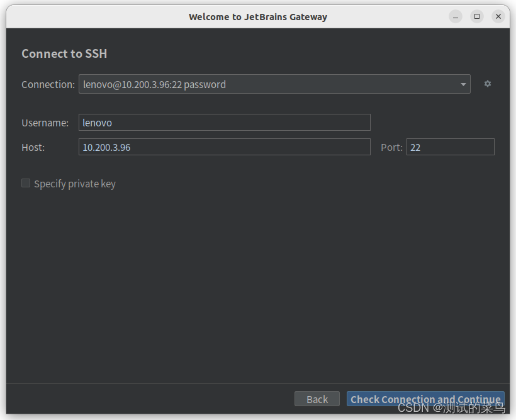Minimize the Gateway window
The height and width of the screenshot is (420, 516).
[x=456, y=16]
